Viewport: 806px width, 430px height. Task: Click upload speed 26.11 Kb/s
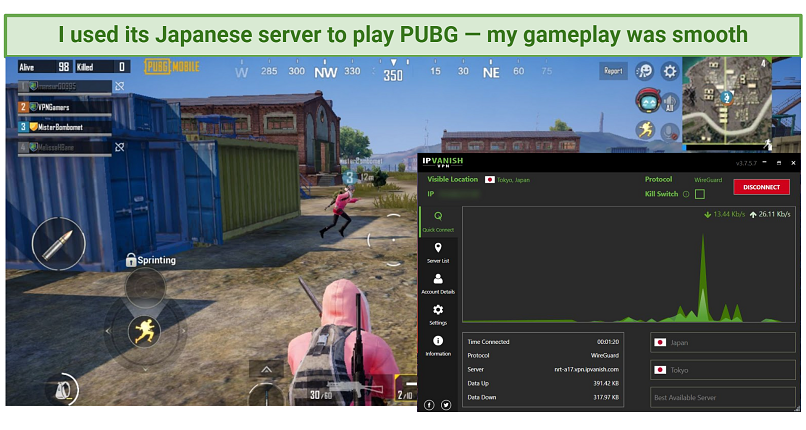(770, 214)
